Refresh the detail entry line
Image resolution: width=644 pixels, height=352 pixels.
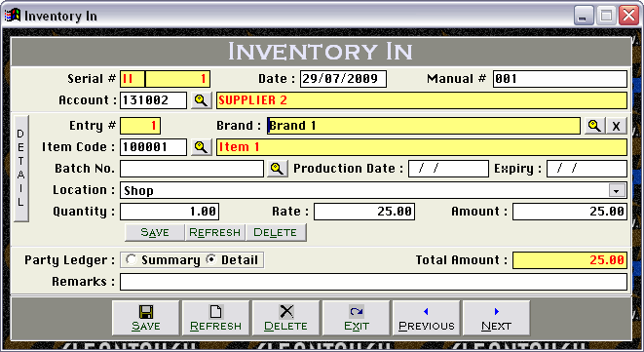click(214, 233)
